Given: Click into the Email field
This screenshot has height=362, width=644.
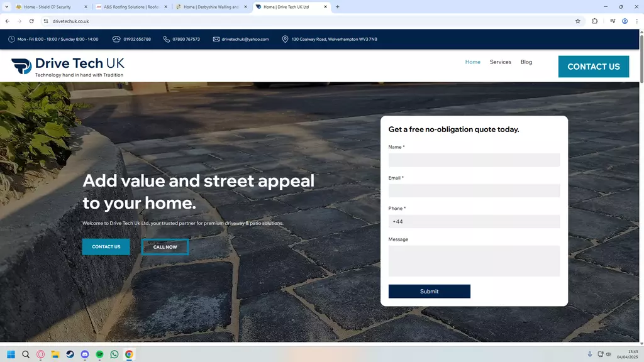Looking at the screenshot, I should point(474,191).
